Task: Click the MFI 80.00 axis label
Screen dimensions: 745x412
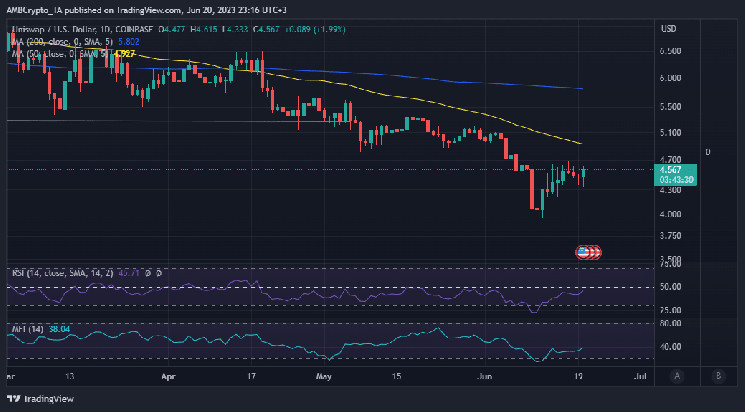Action: pyautogui.click(x=670, y=324)
